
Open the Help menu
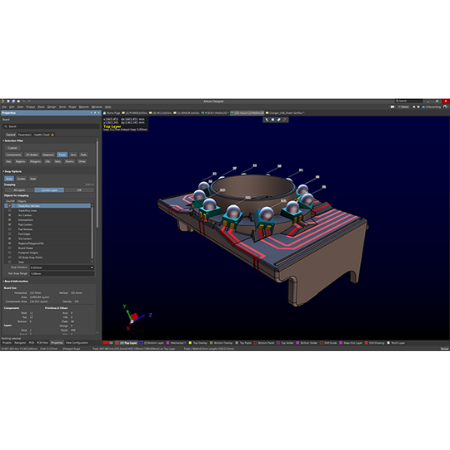pyautogui.click(x=108, y=107)
